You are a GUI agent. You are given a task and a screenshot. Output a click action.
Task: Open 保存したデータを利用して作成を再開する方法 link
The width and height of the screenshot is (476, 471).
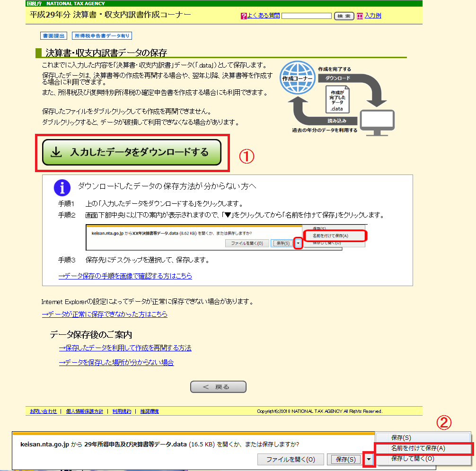[x=125, y=348]
